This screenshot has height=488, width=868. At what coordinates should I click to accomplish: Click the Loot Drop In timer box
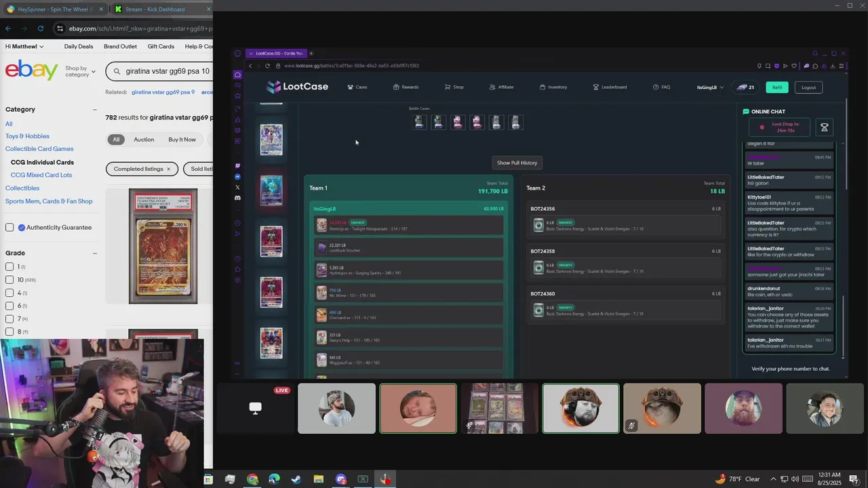[x=781, y=127]
